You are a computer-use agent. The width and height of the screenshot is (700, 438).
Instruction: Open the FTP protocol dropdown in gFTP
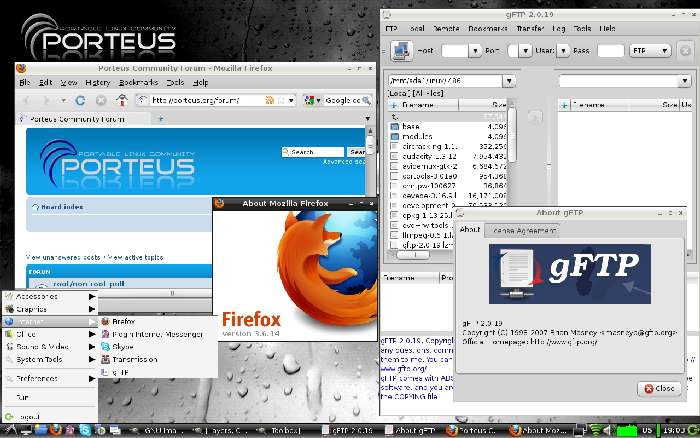tap(663, 50)
